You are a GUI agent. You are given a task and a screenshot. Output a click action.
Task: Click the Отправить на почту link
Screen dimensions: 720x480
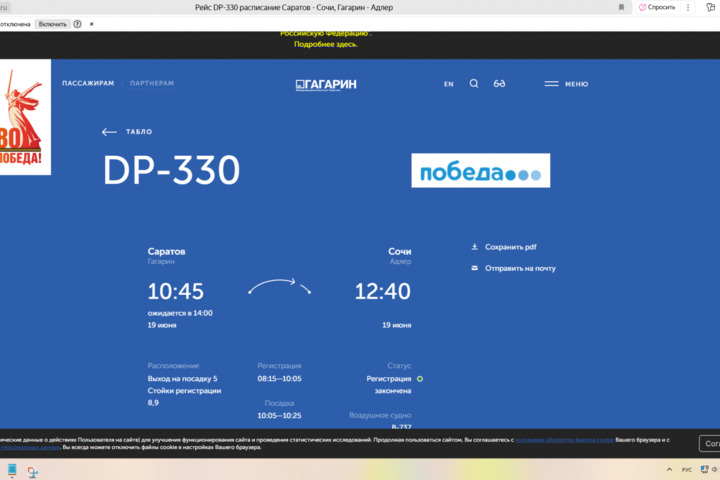520,268
